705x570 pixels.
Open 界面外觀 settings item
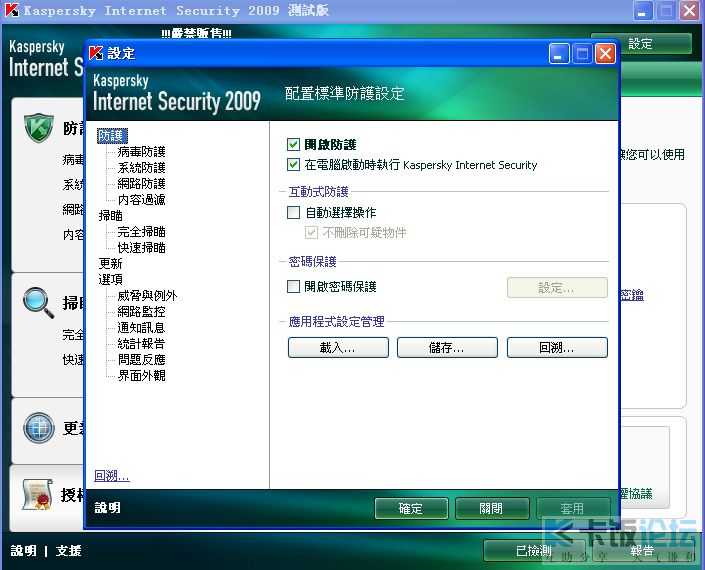click(x=141, y=375)
